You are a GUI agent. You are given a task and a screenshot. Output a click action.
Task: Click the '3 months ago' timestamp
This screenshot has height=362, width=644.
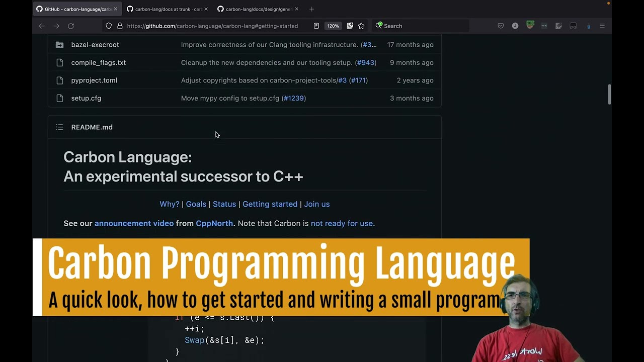tap(412, 98)
